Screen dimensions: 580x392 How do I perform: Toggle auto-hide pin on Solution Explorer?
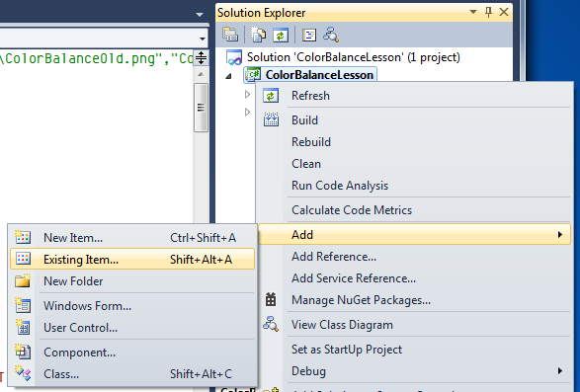click(x=488, y=12)
